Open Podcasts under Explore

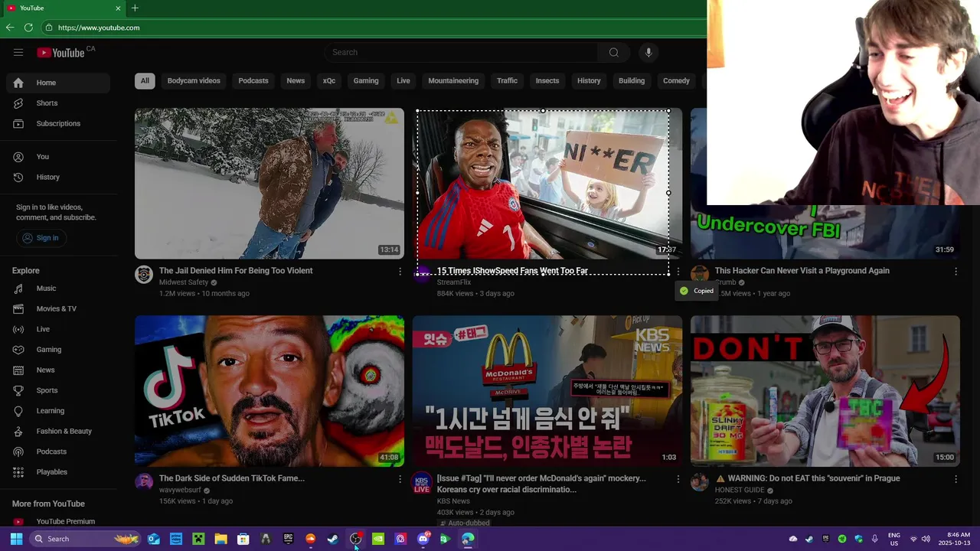pyautogui.click(x=58, y=452)
